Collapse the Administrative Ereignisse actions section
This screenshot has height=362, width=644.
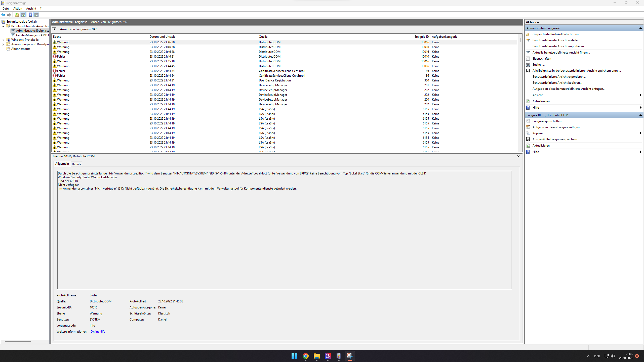640,28
